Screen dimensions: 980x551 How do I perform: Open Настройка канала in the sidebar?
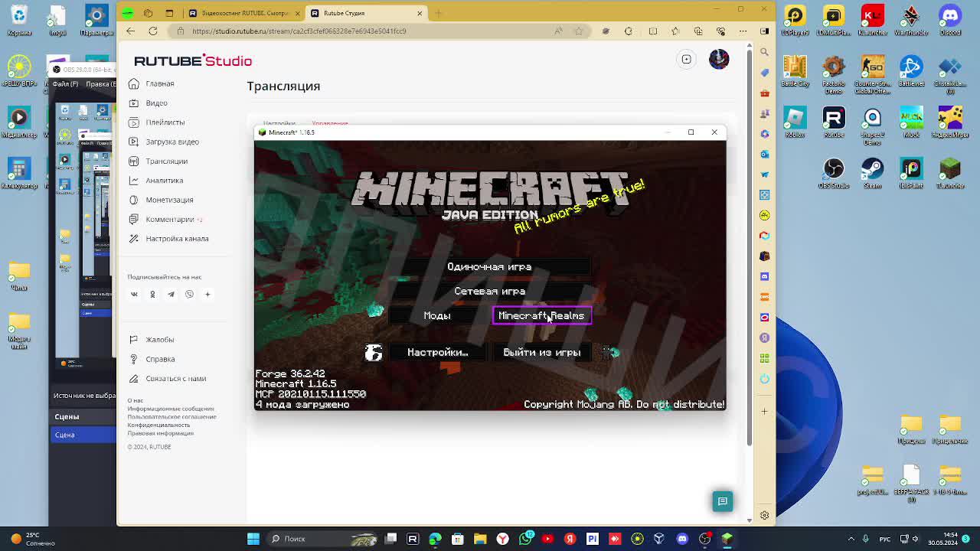click(x=168, y=239)
